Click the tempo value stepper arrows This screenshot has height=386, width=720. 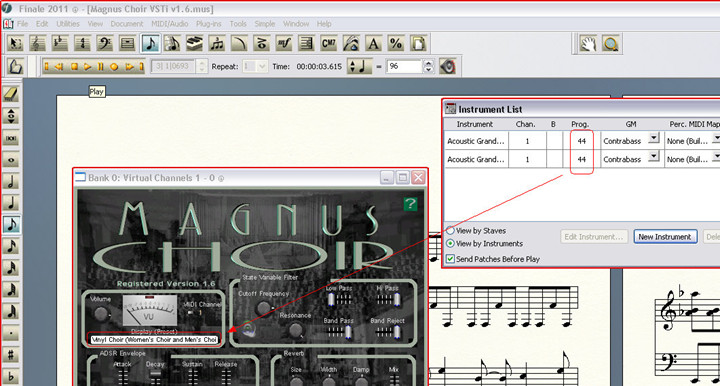pos(428,67)
